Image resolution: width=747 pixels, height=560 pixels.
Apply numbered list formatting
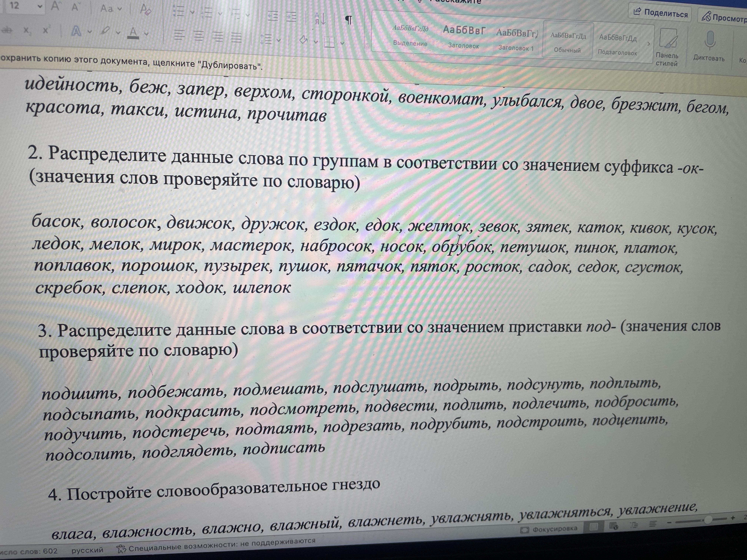point(206,13)
